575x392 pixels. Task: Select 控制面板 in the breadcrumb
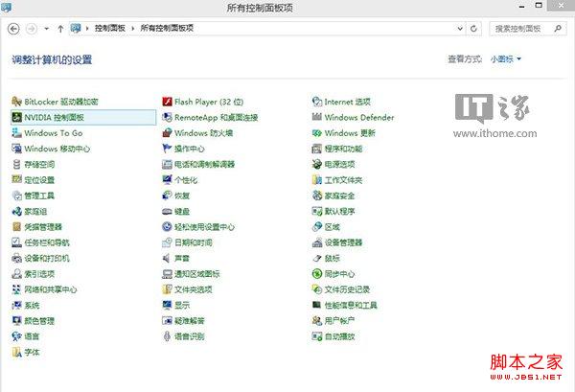click(x=110, y=28)
